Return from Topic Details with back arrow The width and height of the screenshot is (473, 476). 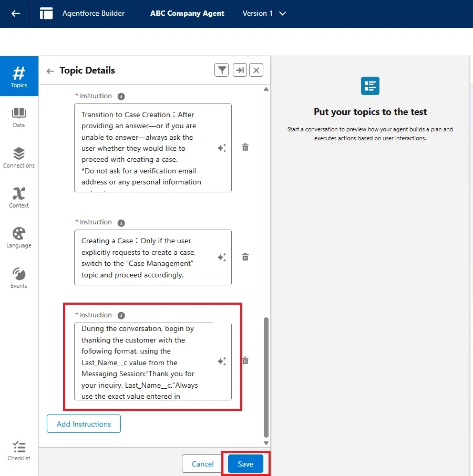point(50,71)
